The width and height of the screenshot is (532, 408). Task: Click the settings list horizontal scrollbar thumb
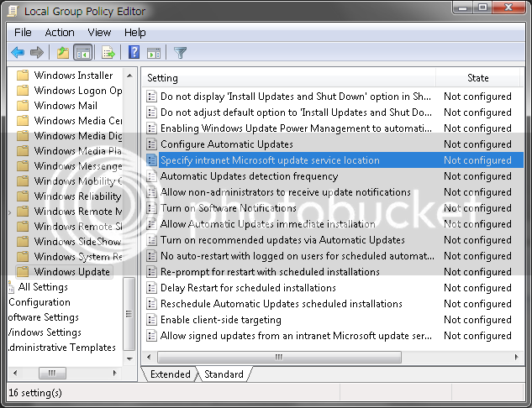[279, 357]
